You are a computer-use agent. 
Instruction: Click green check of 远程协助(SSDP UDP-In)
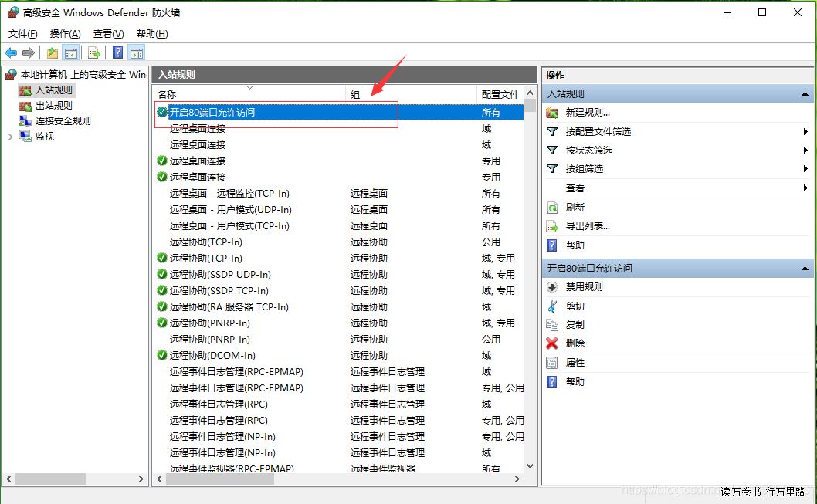pyautogui.click(x=162, y=275)
